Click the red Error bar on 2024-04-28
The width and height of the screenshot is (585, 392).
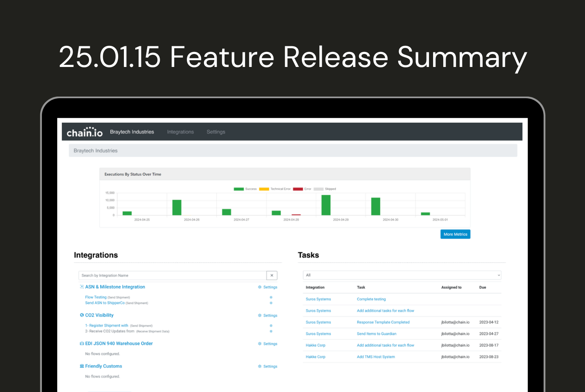coord(296,215)
